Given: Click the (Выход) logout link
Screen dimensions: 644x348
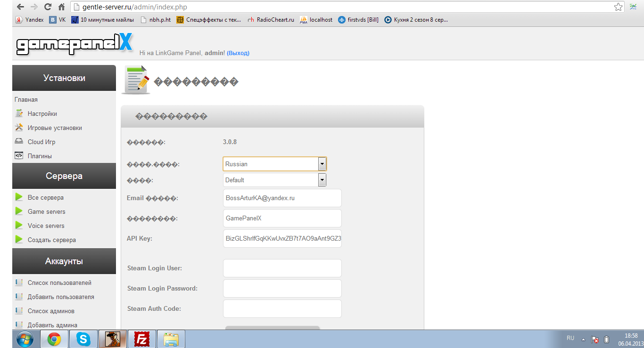Looking at the screenshot, I should pos(238,53).
